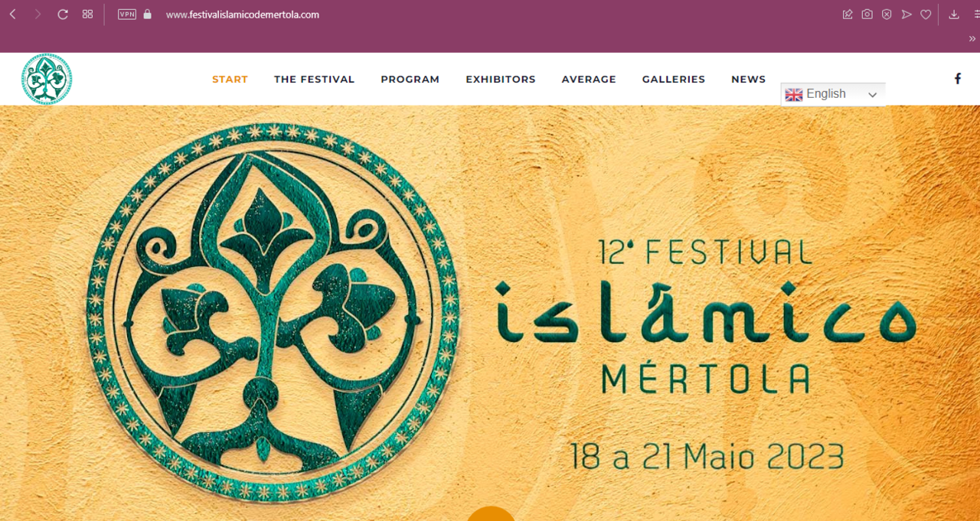Go to THE FESTIVAL menu item
This screenshot has width=980, height=521.
pos(314,79)
